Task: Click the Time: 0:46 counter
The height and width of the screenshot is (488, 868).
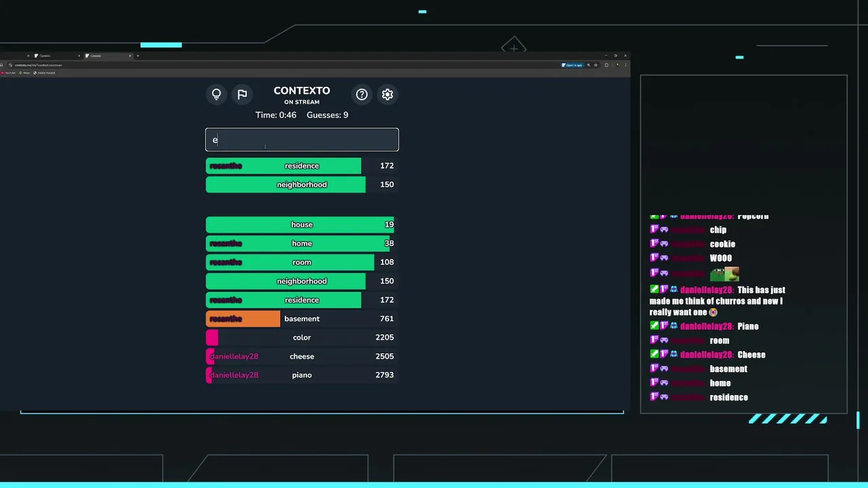Action: click(x=276, y=115)
